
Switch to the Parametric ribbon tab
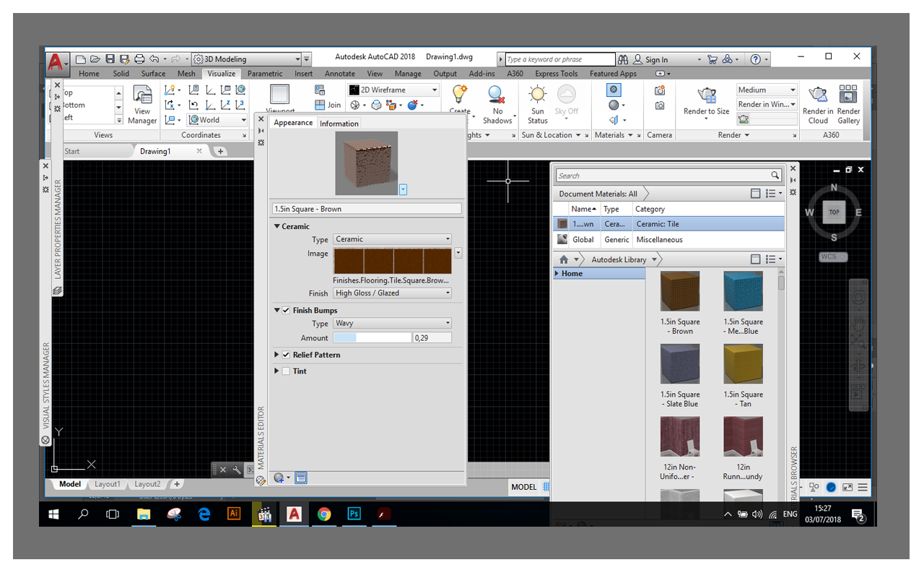[264, 73]
